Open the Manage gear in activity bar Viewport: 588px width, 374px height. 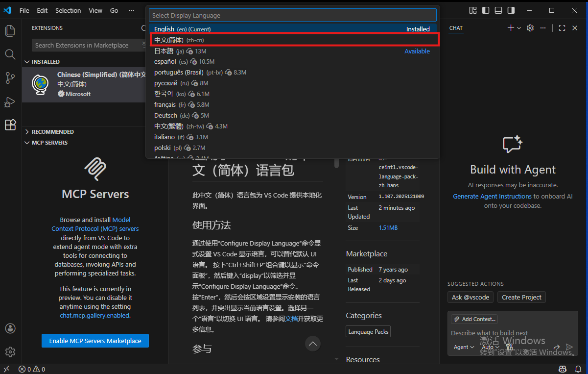click(10, 351)
